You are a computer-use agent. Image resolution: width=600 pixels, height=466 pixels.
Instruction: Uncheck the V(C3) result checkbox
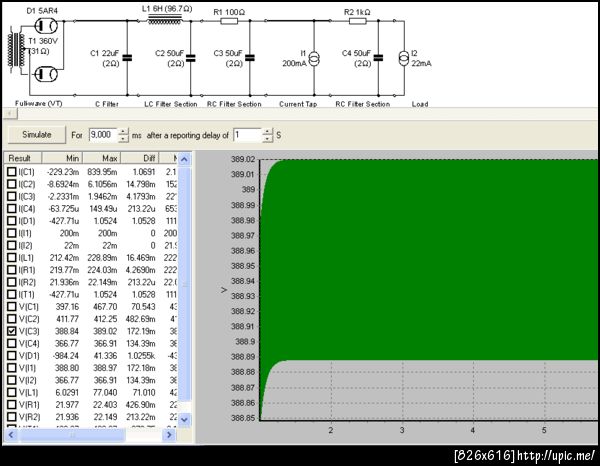click(12, 331)
